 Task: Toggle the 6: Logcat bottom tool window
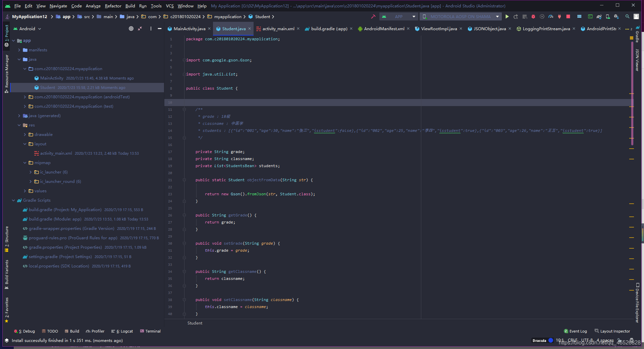(x=122, y=331)
